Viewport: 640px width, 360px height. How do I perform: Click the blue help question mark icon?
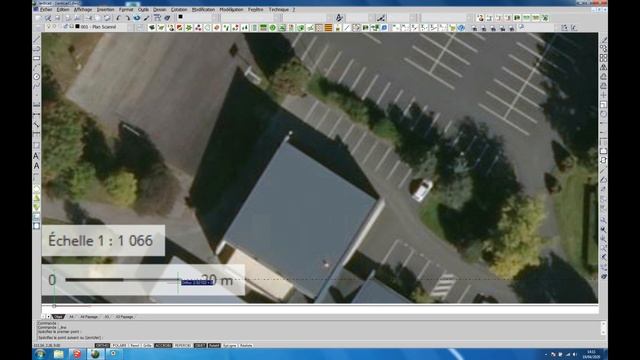[461, 28]
